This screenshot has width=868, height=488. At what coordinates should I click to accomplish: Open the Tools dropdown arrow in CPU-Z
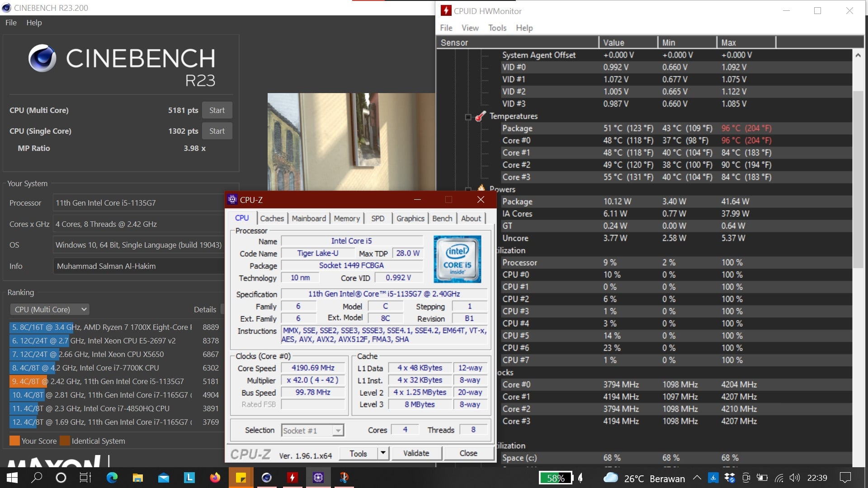click(383, 453)
